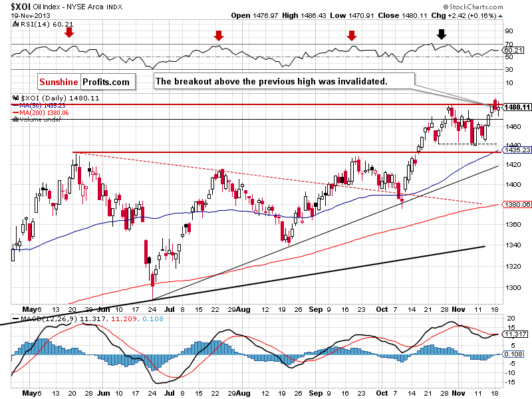This screenshot has width=532, height=399.
Task: Click the $XOI ticker symbol title
Action: pyautogui.click(x=21, y=7)
